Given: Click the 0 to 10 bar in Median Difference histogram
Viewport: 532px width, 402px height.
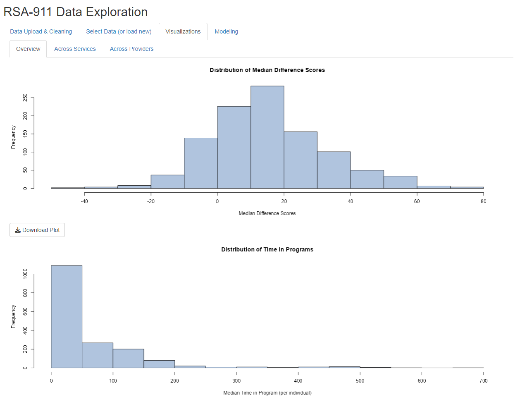Looking at the screenshot, I should tap(234, 147).
